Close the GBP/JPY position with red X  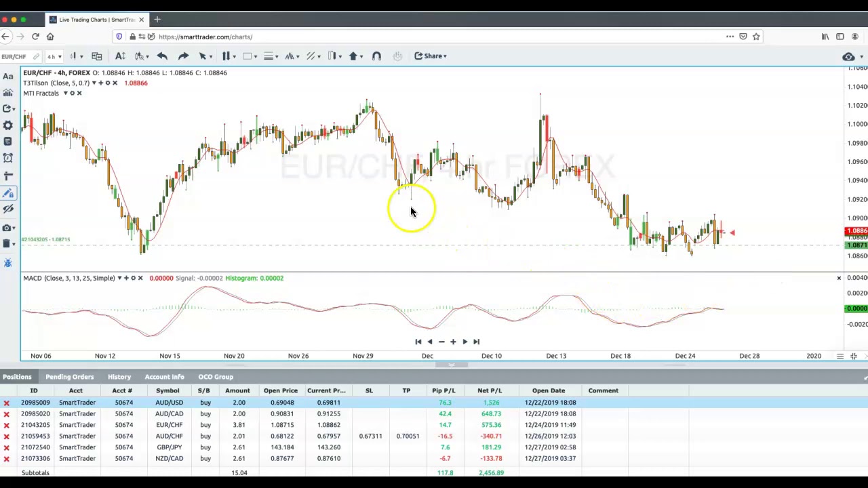(7, 447)
